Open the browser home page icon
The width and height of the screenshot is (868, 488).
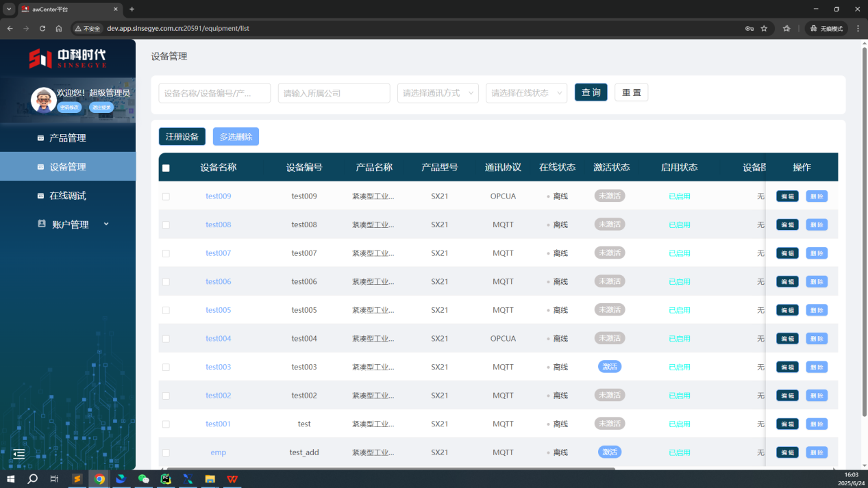[59, 29]
